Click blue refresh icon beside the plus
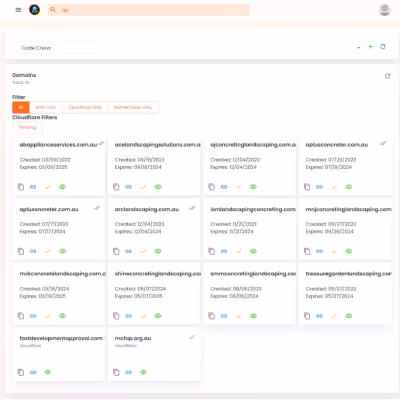 (x=383, y=47)
